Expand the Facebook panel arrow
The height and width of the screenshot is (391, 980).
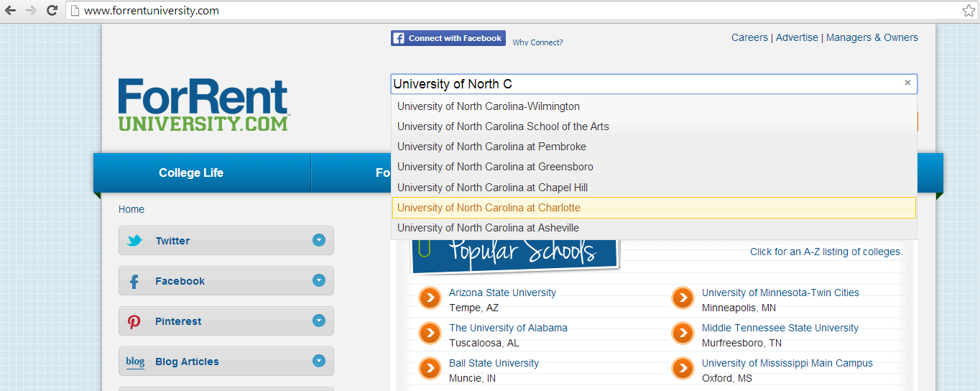pos(319,280)
